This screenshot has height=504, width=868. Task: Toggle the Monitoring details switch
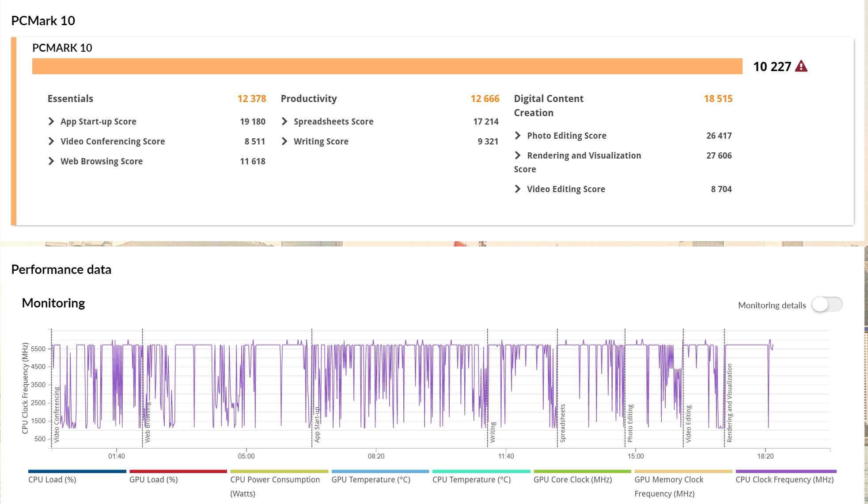[827, 305]
